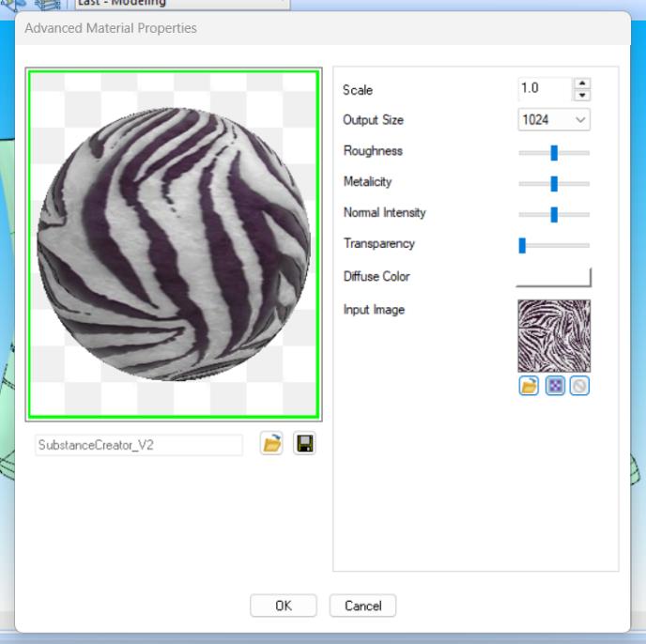Click the Scale label
This screenshot has width=646, height=644.
(358, 90)
